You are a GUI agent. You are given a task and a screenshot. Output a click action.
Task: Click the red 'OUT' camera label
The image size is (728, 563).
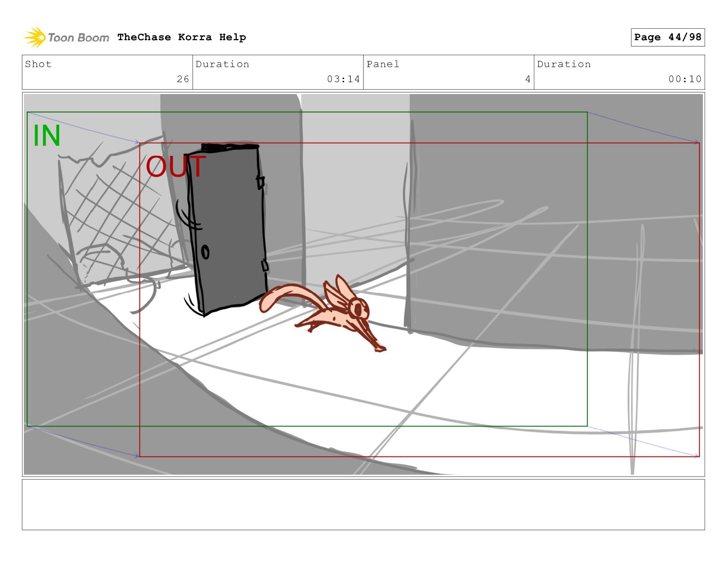point(176,166)
